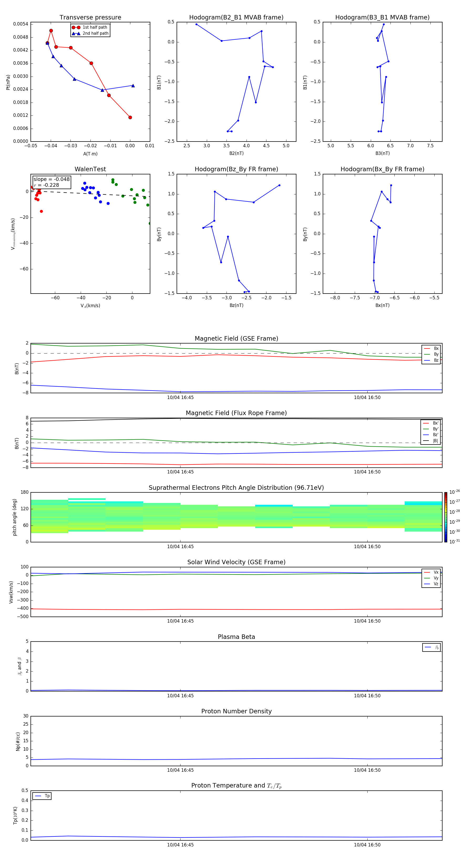Click the 'Solar Wind Velocity (GSE Frame)' title
The height and width of the screenshot is (868, 473).
click(236, 562)
